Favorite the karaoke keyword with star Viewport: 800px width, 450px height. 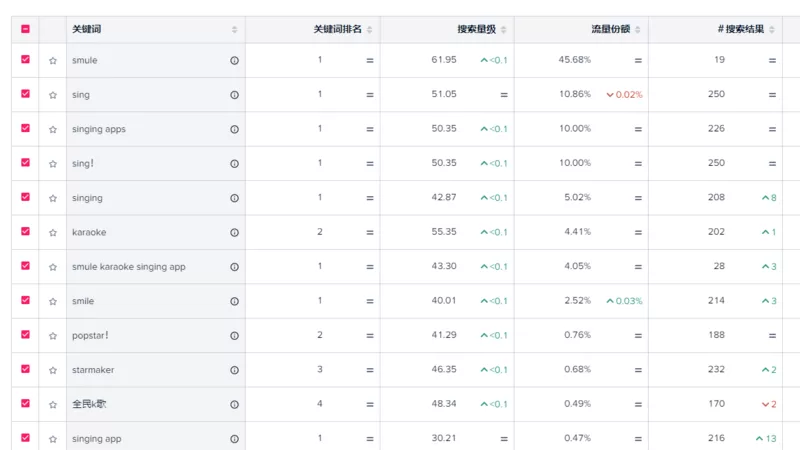click(x=53, y=233)
